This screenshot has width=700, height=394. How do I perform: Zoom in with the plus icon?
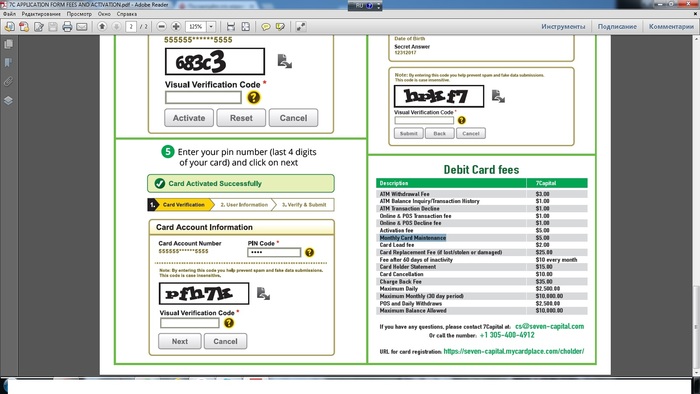tap(176, 27)
